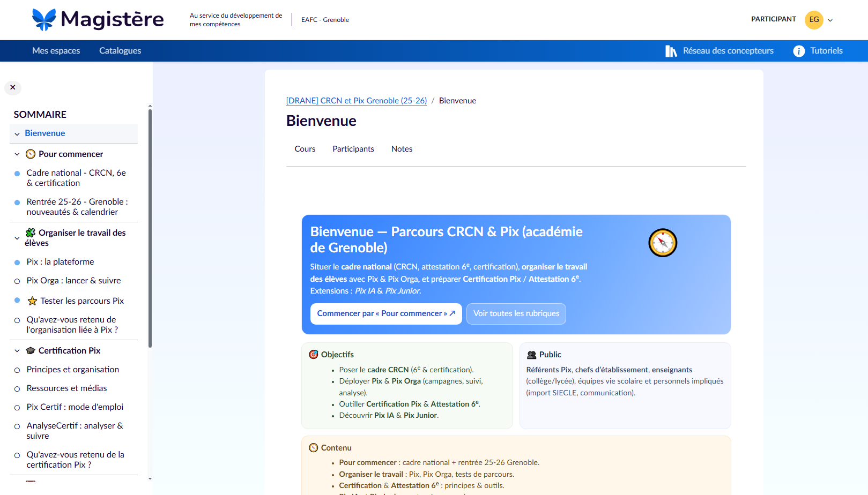This screenshot has height=495, width=868.
Task: Switch to the Participants tab
Action: [353, 149]
